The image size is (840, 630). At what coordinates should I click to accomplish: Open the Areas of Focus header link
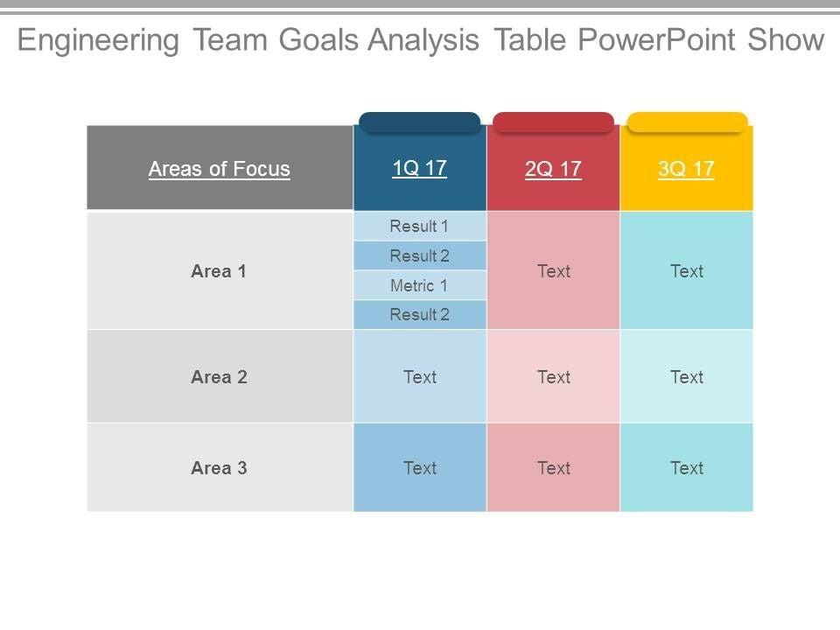click(219, 169)
